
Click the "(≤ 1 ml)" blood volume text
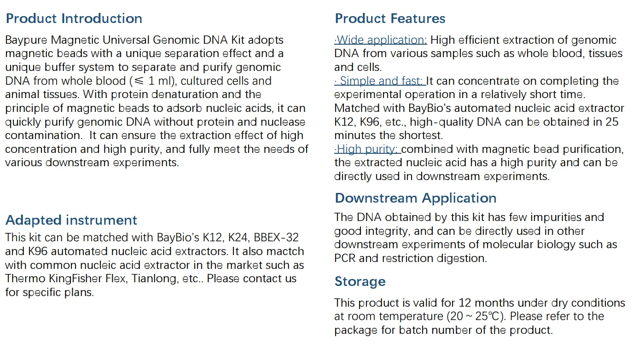coord(147,81)
